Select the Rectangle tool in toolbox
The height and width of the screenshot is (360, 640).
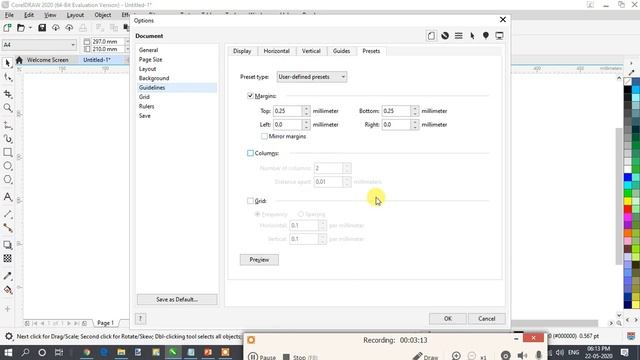8,152
